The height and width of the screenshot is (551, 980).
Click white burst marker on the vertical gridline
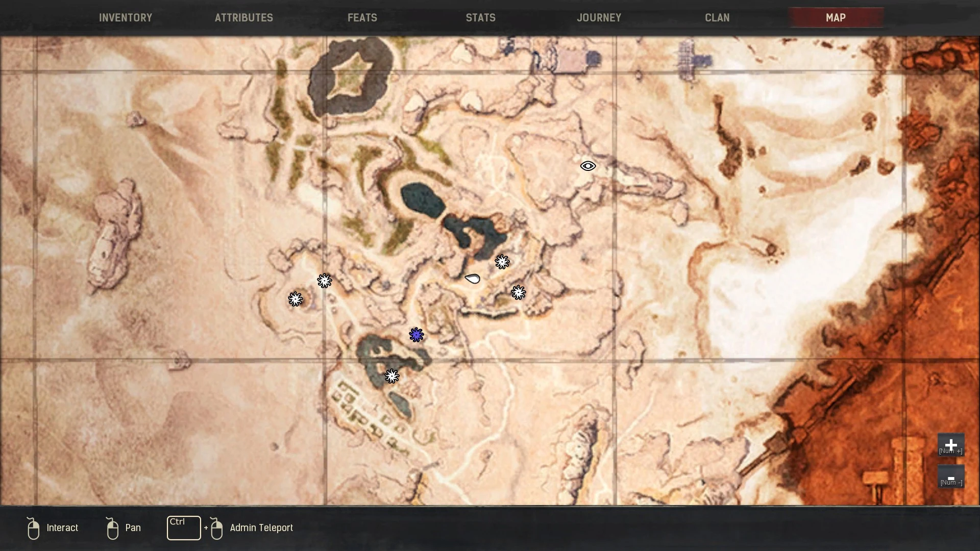tap(324, 281)
